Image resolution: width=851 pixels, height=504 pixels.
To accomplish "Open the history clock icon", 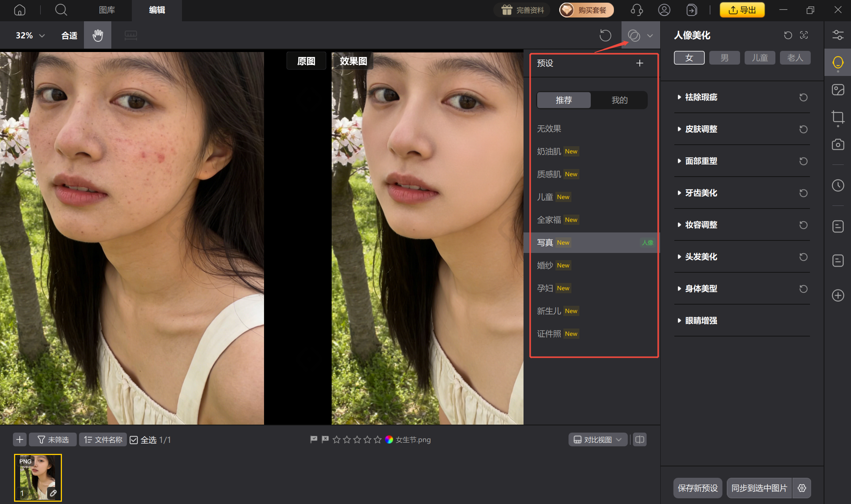I will (838, 186).
